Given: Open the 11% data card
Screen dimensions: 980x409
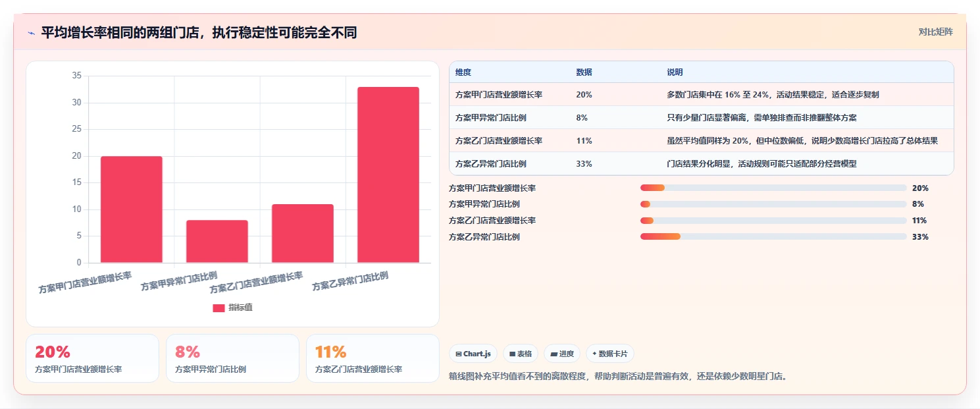Looking at the screenshot, I should point(373,358).
